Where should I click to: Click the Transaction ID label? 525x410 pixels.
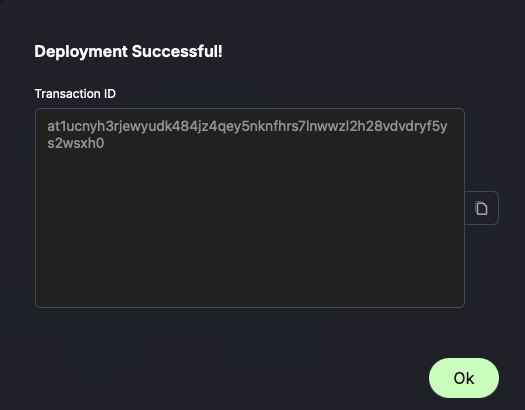click(x=75, y=94)
